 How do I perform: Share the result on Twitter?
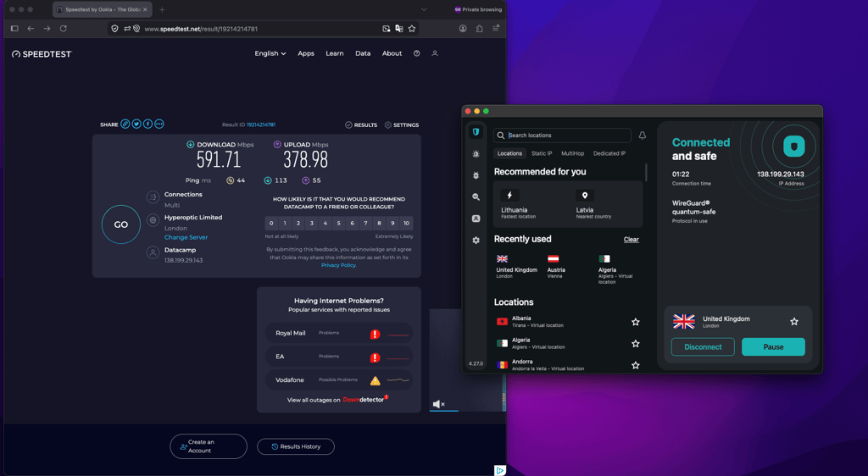coord(136,125)
